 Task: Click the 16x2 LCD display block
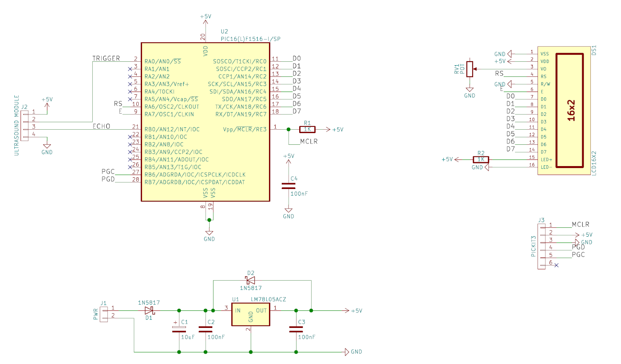564,111
